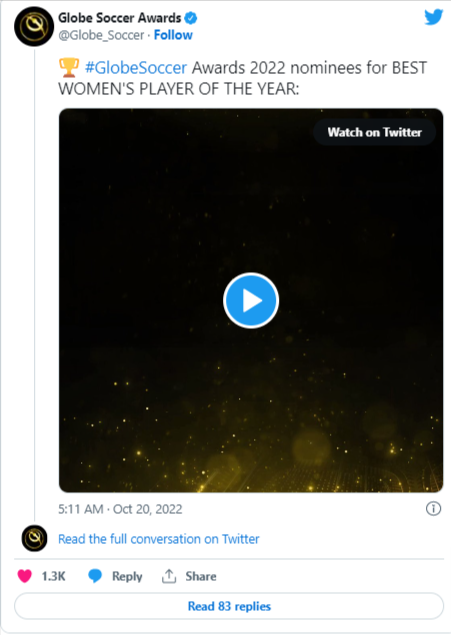This screenshot has height=635, width=451.
Task: Click the blue reply speech bubble icon
Action: [95, 576]
